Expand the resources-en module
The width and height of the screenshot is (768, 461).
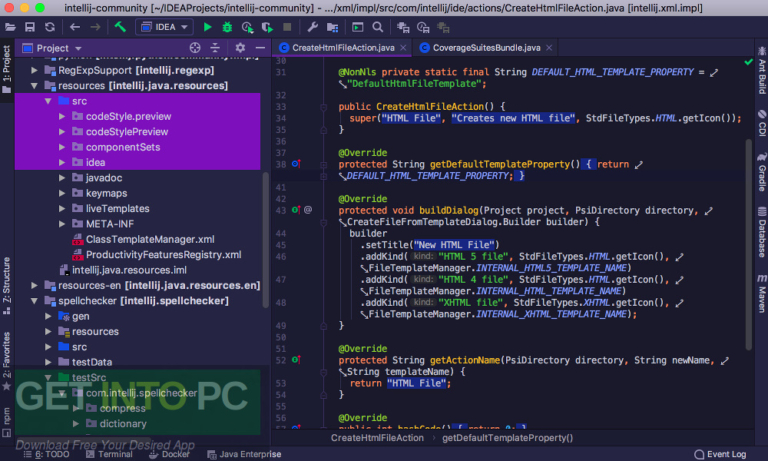click(34, 285)
